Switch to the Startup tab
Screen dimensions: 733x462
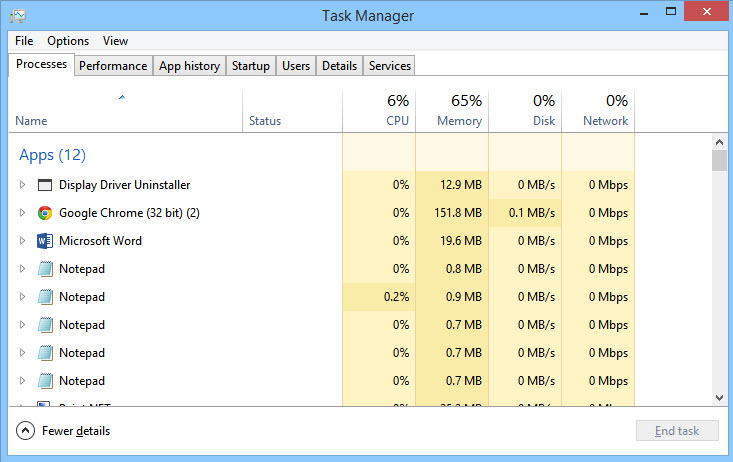click(251, 66)
